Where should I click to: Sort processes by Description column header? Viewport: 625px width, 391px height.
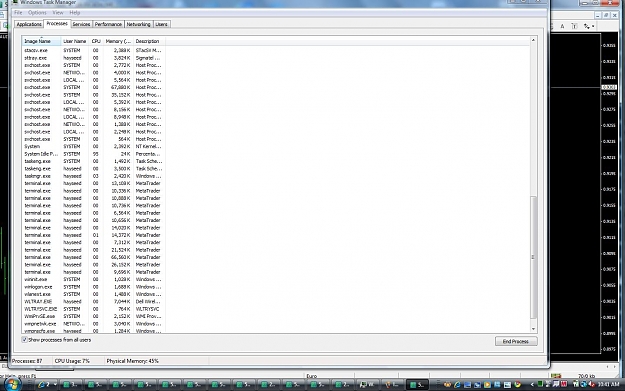click(149, 41)
